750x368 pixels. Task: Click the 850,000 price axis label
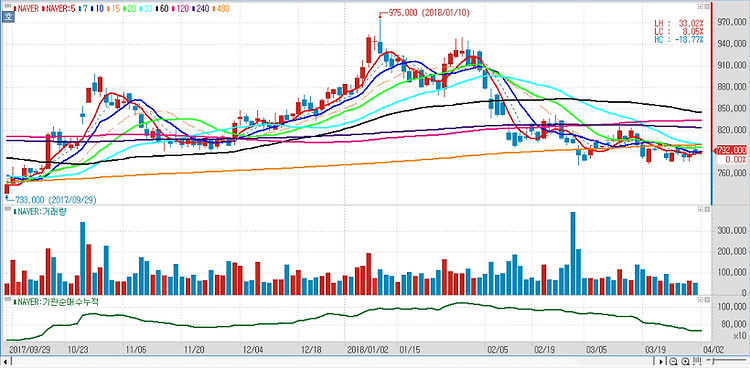pyautogui.click(x=731, y=109)
